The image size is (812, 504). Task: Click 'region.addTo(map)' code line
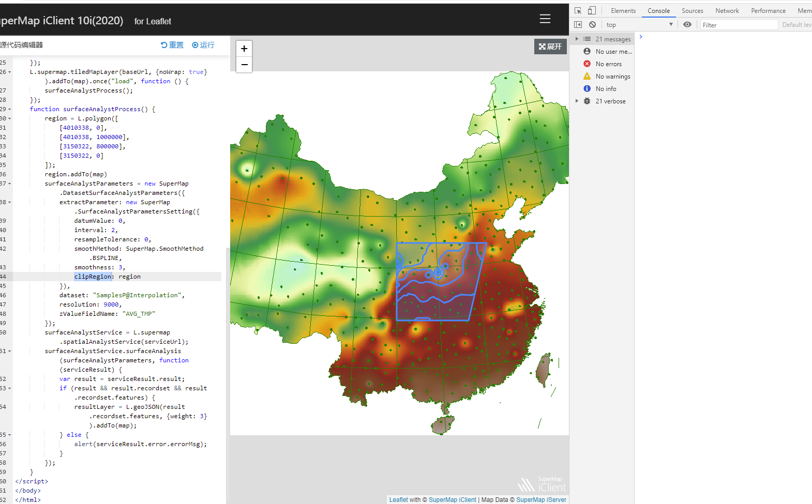point(76,174)
